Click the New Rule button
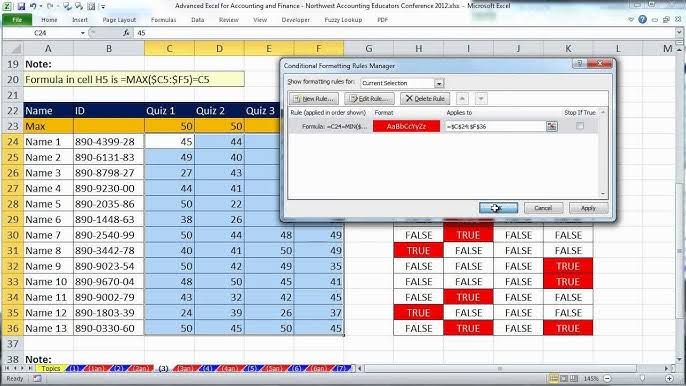 (314, 98)
